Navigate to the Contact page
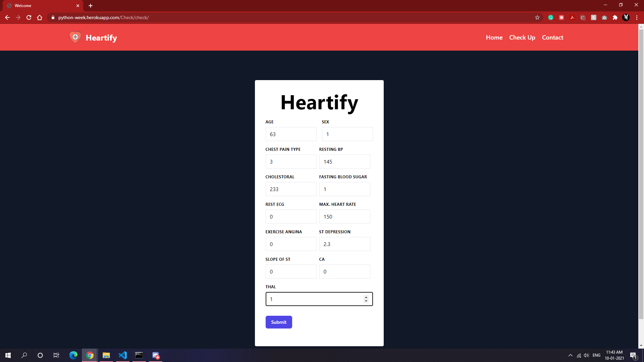 (x=552, y=38)
